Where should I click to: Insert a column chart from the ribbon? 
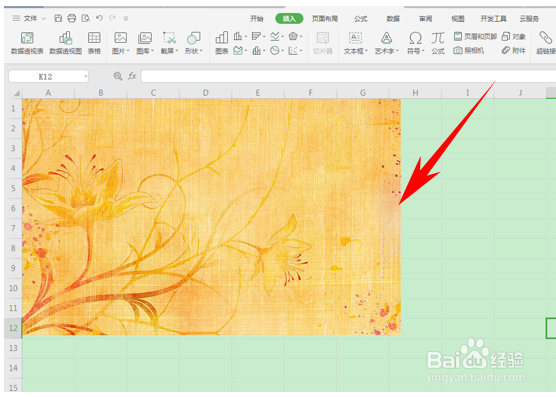pyautogui.click(x=240, y=36)
